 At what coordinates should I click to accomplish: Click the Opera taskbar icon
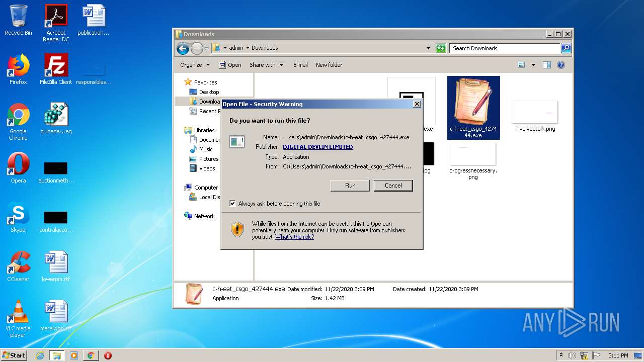(x=108, y=355)
